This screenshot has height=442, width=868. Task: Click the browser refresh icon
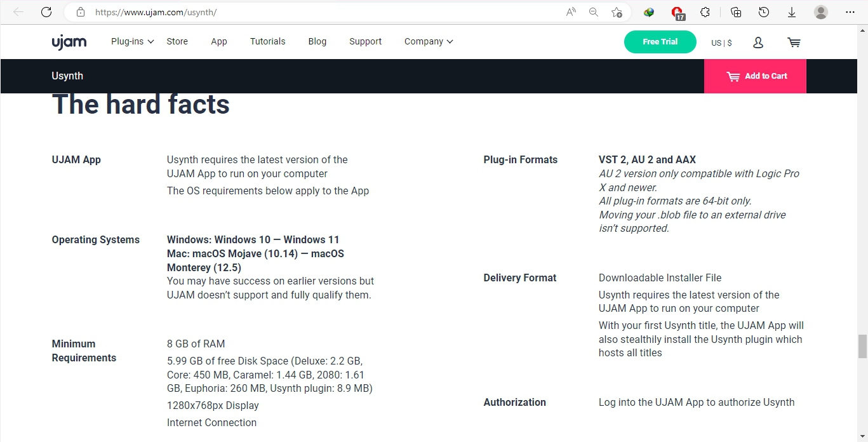[46, 12]
